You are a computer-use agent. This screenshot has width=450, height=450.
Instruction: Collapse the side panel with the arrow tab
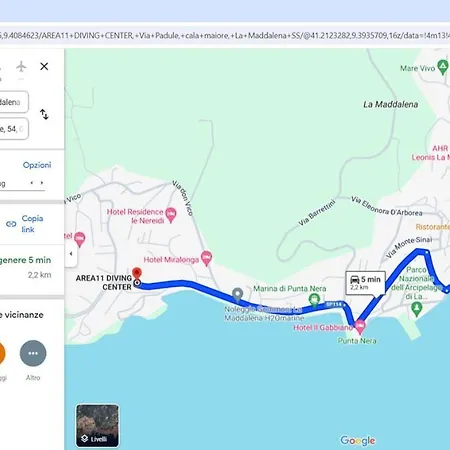click(71, 254)
